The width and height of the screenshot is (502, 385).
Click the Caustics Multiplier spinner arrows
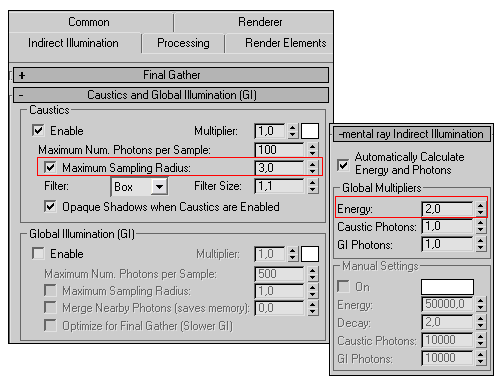pos(293,131)
